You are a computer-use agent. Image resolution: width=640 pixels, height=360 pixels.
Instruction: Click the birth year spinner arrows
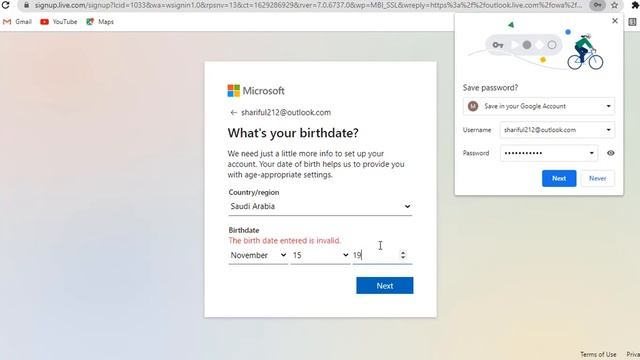[403, 255]
